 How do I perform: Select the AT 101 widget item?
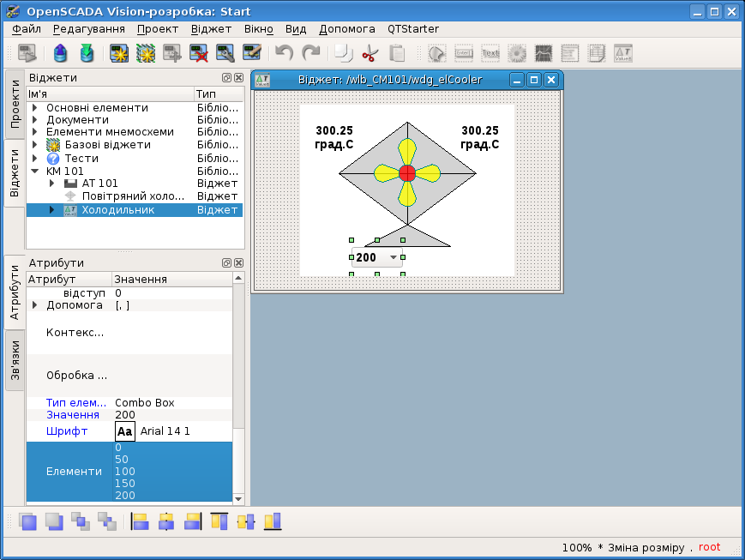pyautogui.click(x=99, y=184)
